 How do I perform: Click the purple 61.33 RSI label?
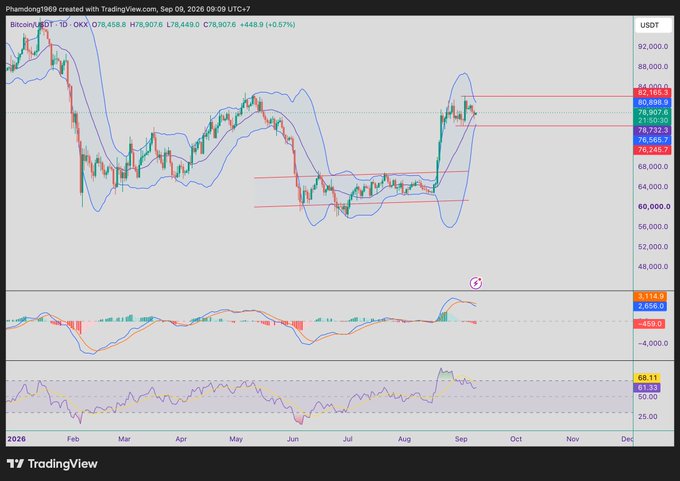647,388
